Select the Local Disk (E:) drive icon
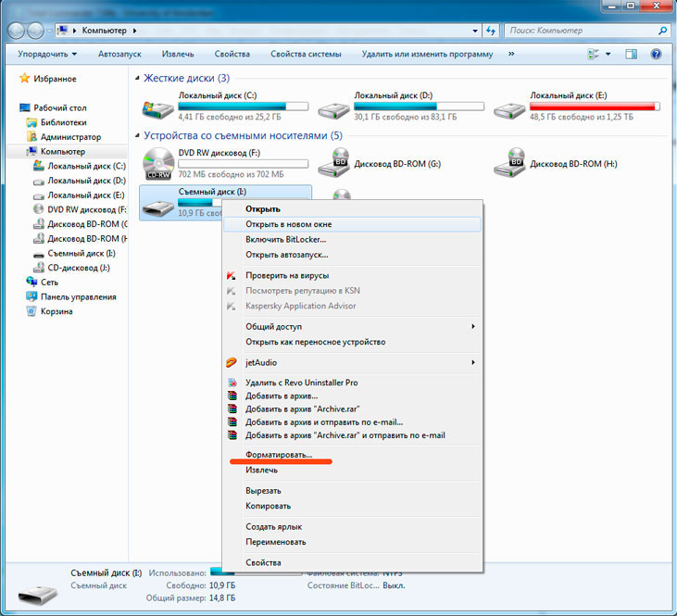This screenshot has height=616, width=677. [509, 110]
